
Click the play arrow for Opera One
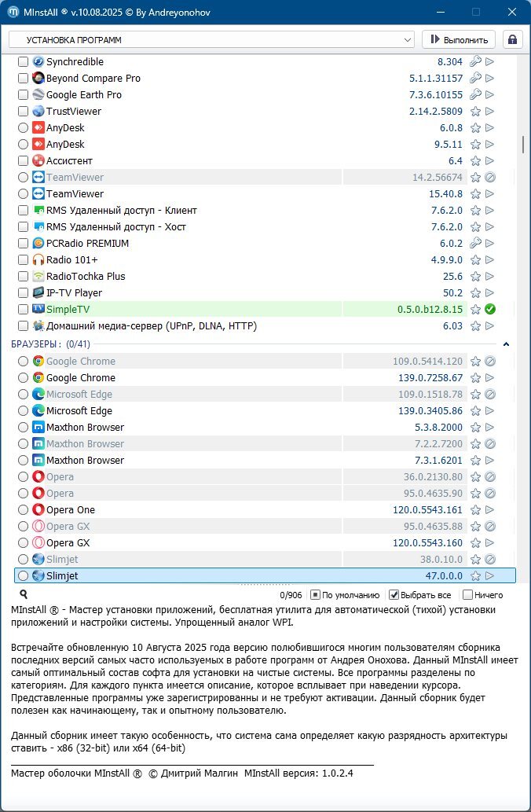[489, 509]
